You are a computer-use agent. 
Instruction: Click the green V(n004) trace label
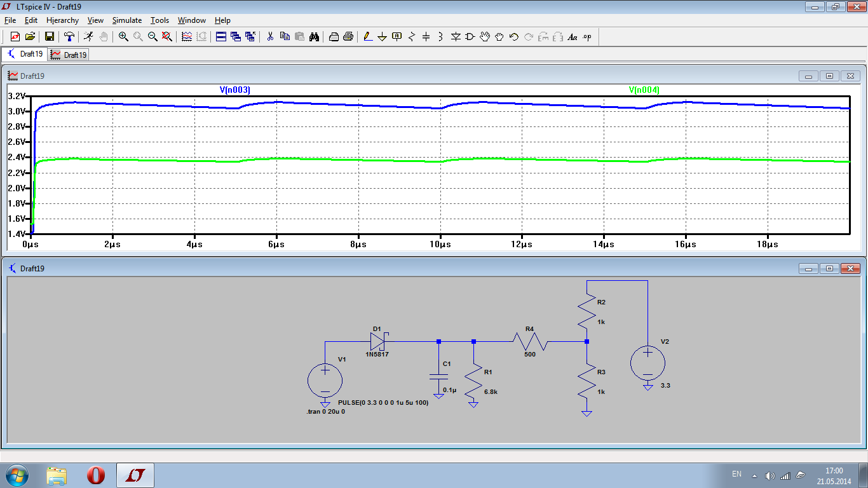(644, 90)
